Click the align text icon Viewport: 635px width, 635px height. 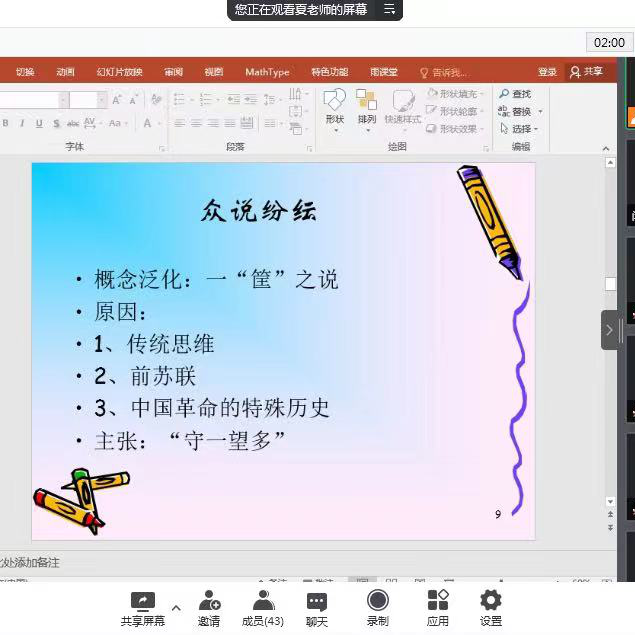click(295, 111)
